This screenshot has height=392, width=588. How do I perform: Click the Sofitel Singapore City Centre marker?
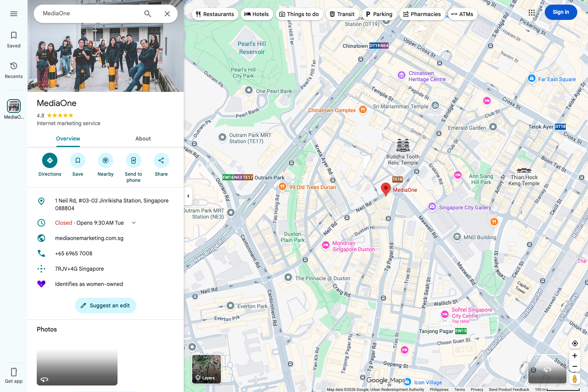click(445, 315)
